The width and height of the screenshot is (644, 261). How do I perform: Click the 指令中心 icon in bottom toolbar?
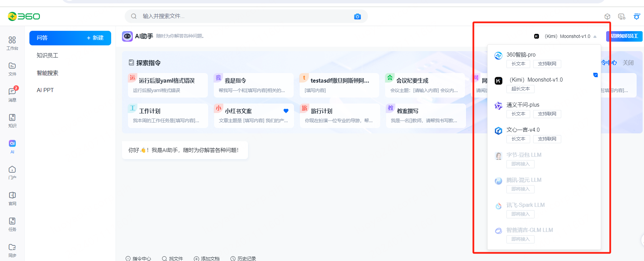tap(128, 259)
